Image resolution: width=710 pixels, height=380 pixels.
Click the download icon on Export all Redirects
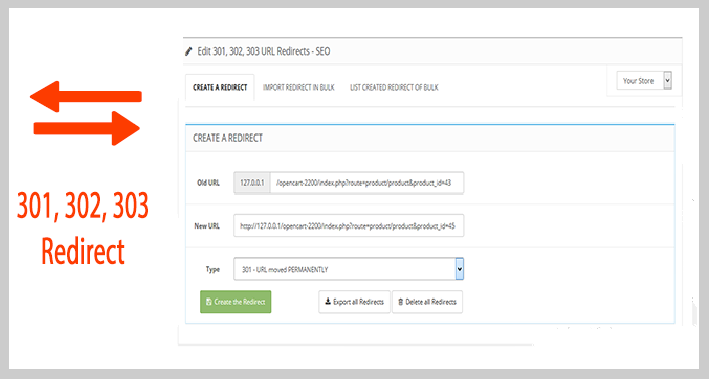point(328,302)
